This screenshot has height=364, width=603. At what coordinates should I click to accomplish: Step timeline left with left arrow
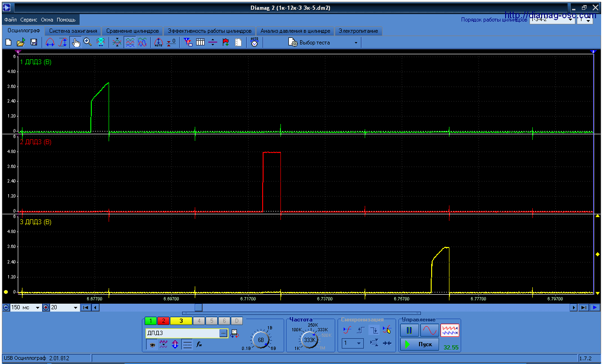pos(95,307)
